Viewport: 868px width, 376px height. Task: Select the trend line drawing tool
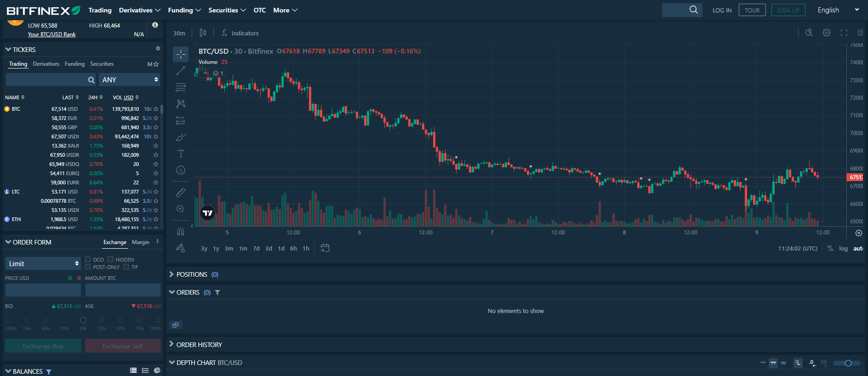pos(181,71)
